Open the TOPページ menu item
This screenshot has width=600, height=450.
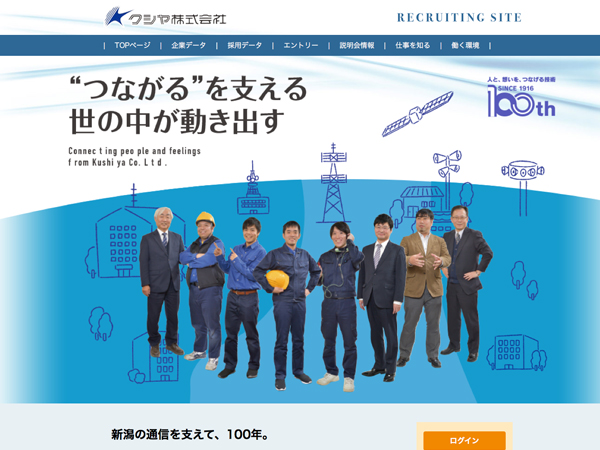[x=132, y=46]
